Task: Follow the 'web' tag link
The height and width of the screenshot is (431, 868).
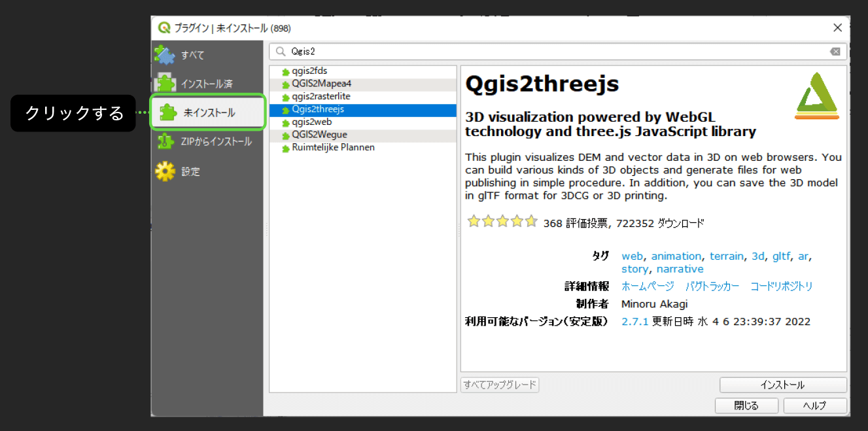Action: (x=632, y=256)
